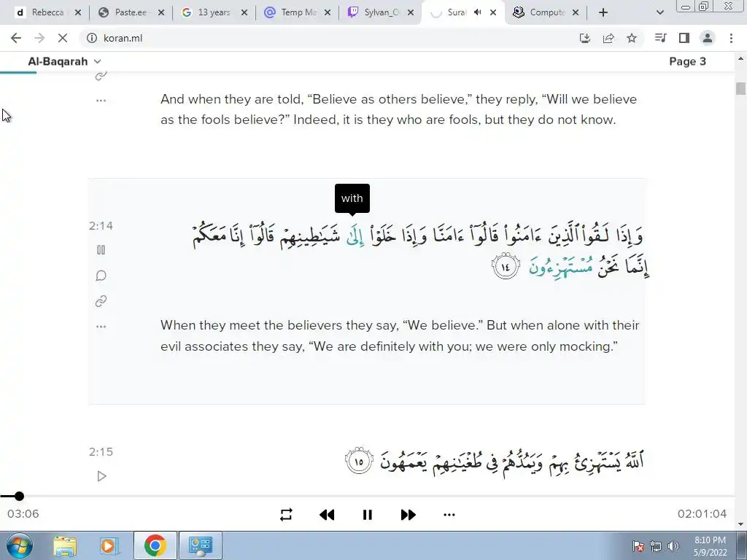
Task: Open Windows Media Player taskbar icon
Action: pyautogui.click(x=109, y=545)
